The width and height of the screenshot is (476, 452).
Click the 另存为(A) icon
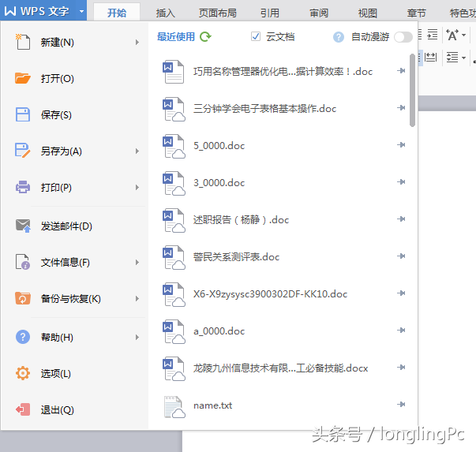point(23,151)
